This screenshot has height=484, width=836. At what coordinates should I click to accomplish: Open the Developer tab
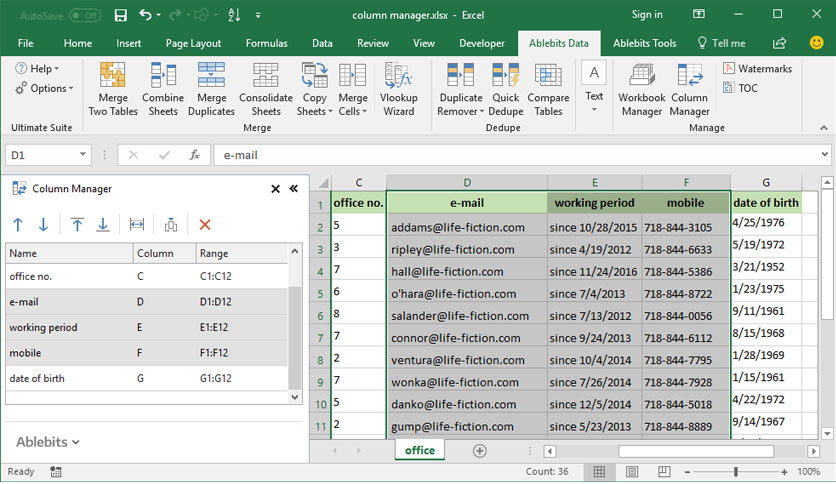482,43
